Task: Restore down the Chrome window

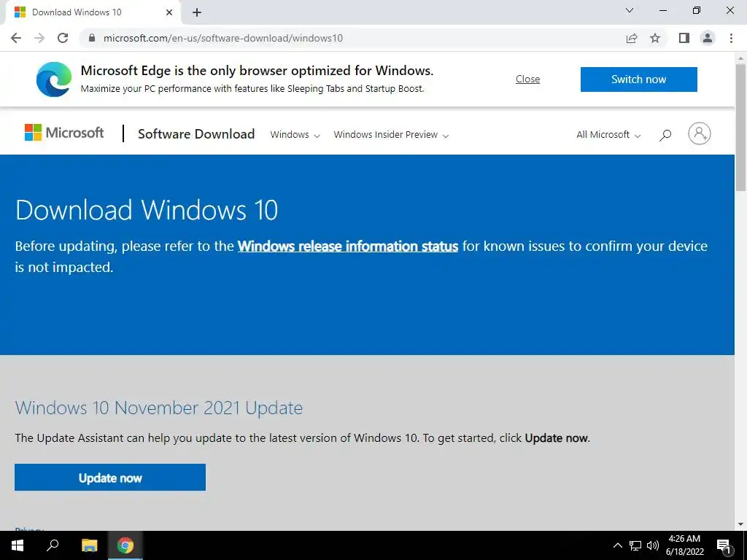Action: pos(697,10)
